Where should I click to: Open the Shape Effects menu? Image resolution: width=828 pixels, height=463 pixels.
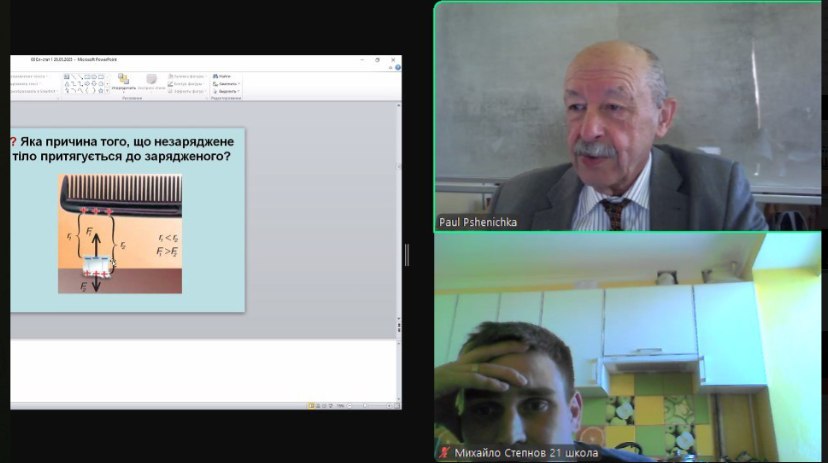coord(186,91)
